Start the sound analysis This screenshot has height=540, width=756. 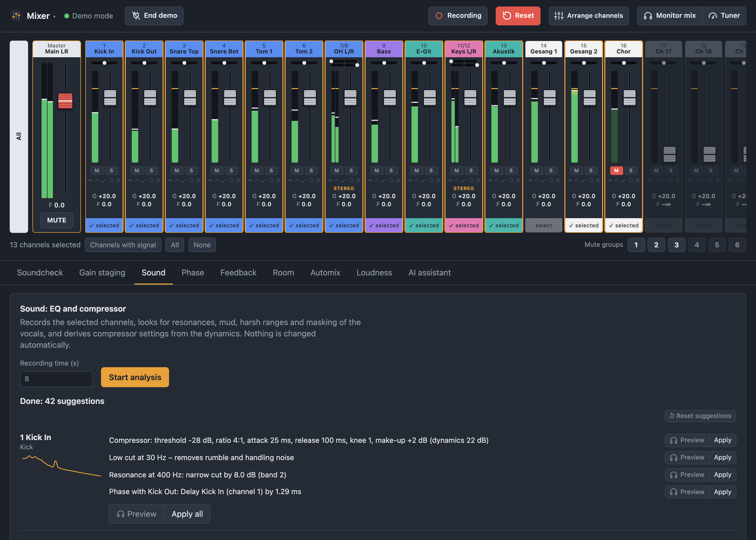point(135,377)
